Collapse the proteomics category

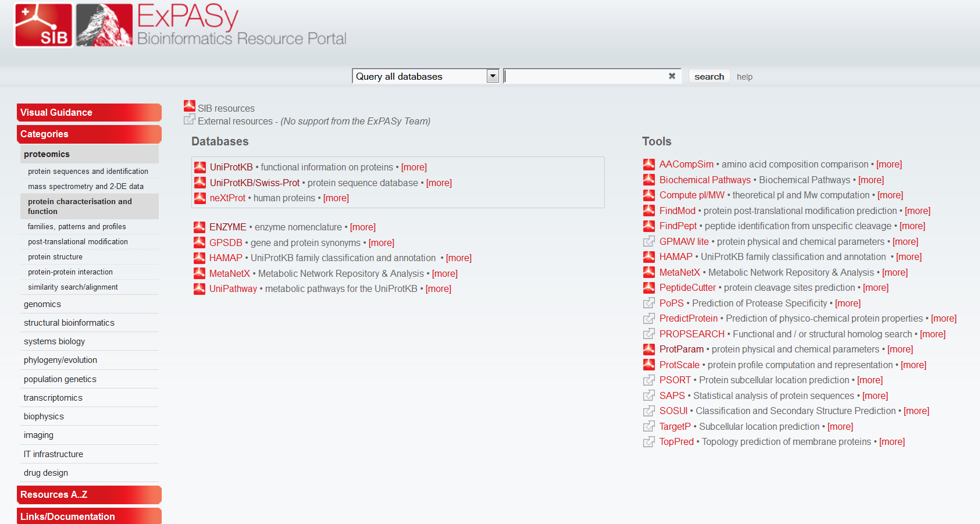90,154
